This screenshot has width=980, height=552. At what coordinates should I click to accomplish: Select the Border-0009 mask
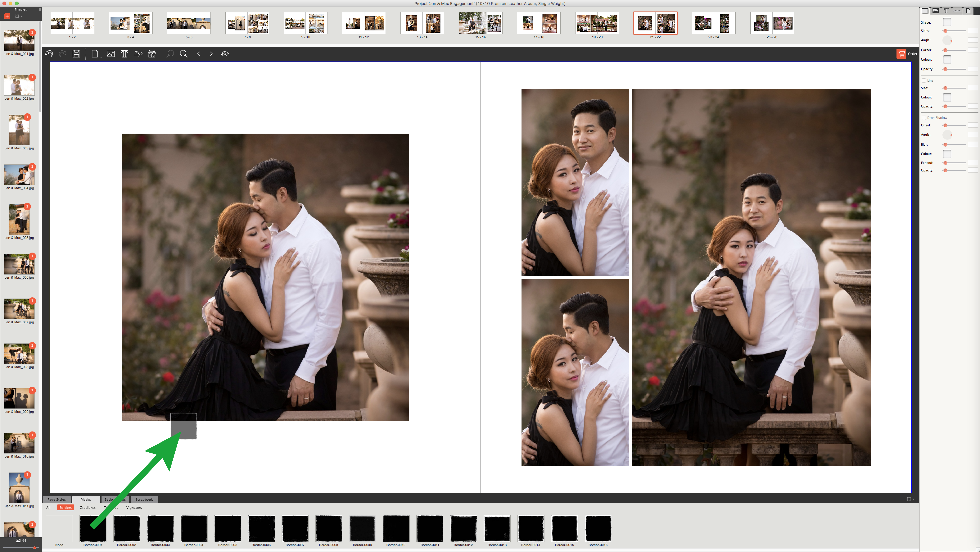(x=362, y=528)
